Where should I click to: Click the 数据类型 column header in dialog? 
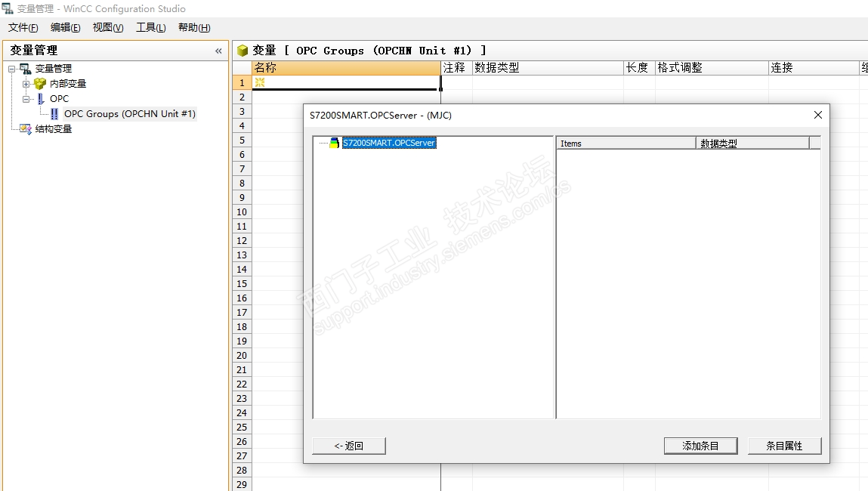point(752,144)
